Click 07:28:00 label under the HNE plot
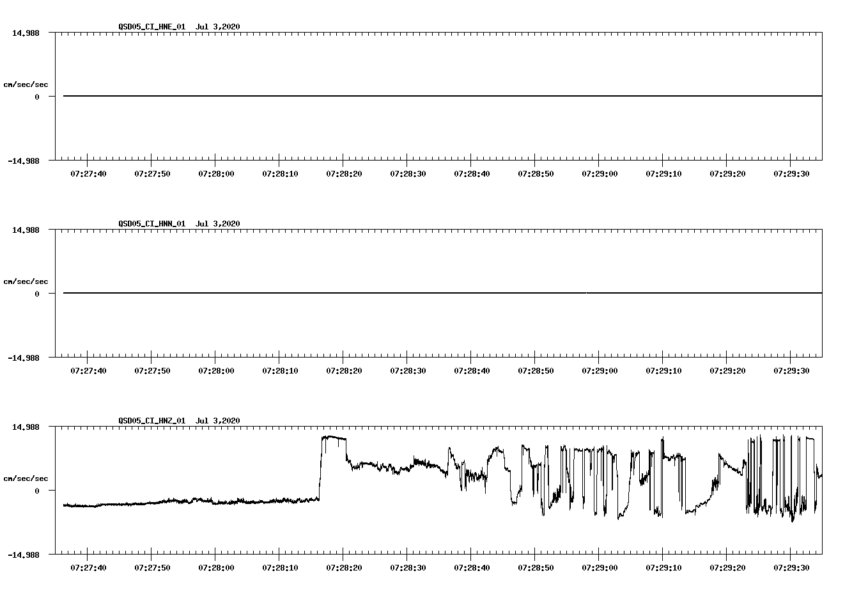 click(216, 173)
